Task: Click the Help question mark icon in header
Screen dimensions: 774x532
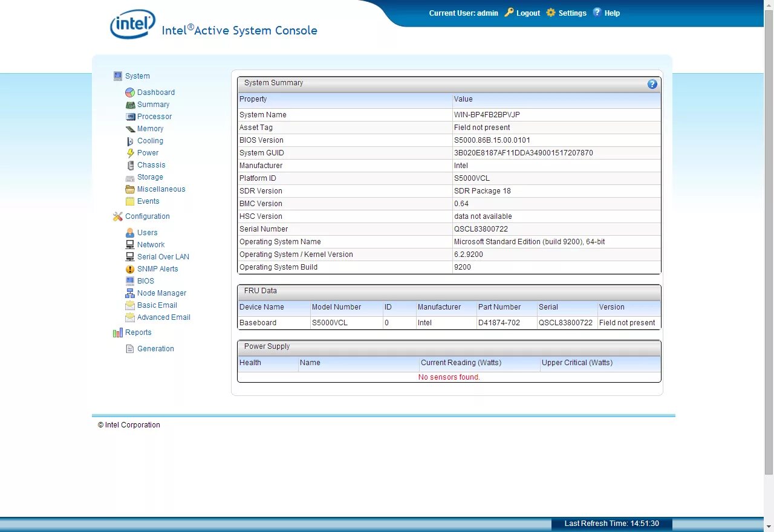Action: (x=597, y=12)
